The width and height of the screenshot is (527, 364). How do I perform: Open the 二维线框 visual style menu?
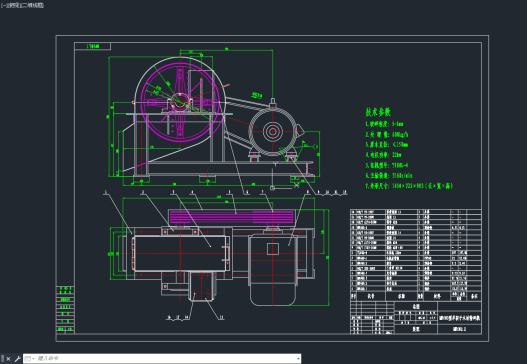click(33, 5)
